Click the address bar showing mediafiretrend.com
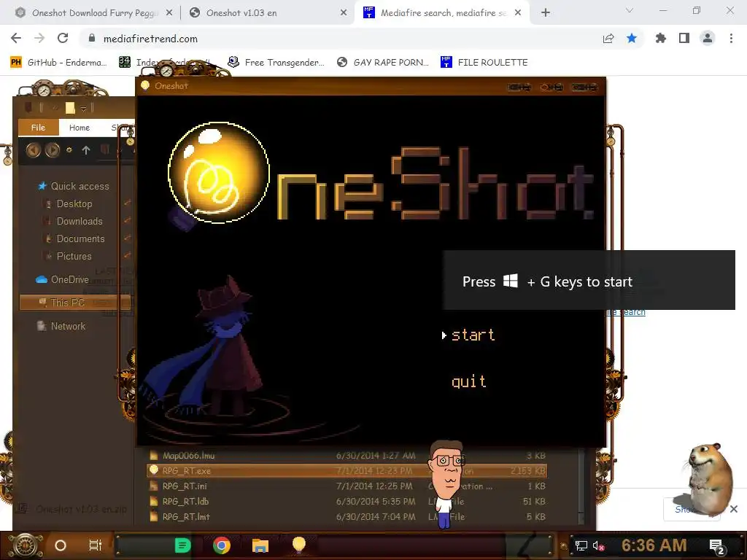Viewport: 747px width, 560px height. point(338,39)
